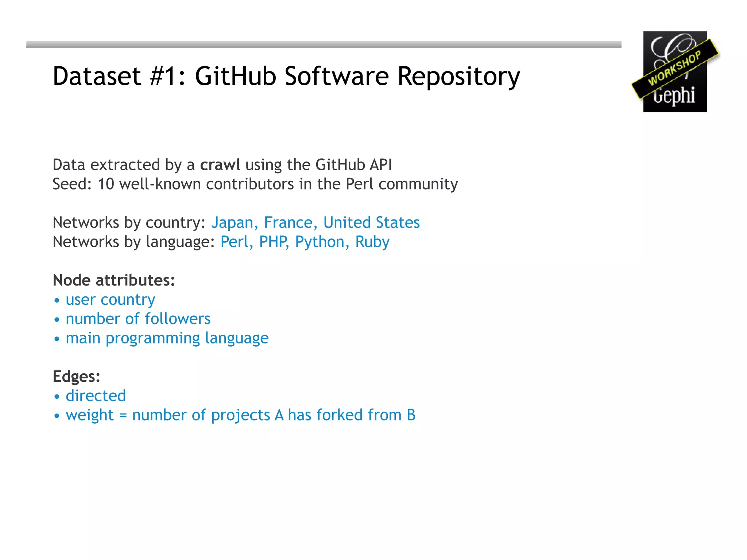Screen dimensions: 747x560
Task: Open the Perl language network link
Action: (234, 242)
